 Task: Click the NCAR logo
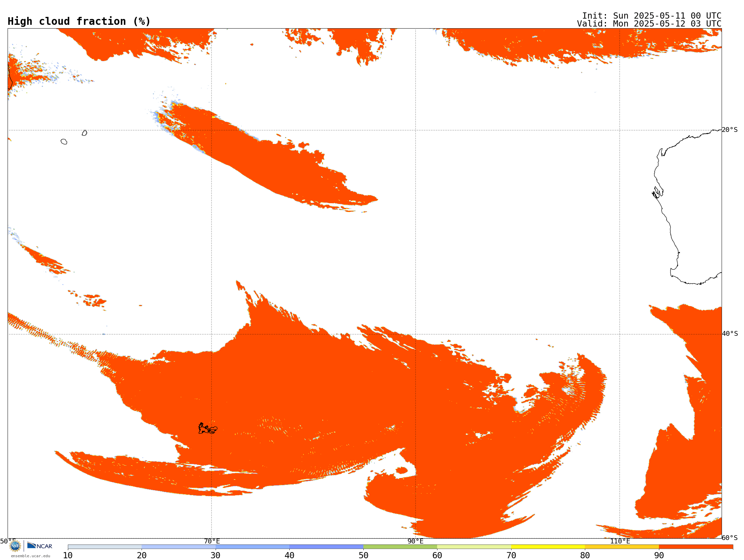pyautogui.click(x=40, y=546)
